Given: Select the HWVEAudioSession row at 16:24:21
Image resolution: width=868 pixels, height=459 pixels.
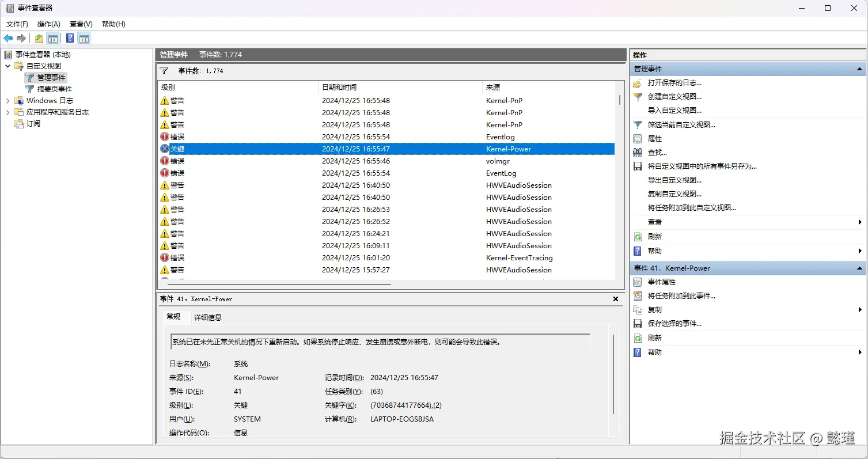Looking at the screenshot, I should tap(386, 234).
